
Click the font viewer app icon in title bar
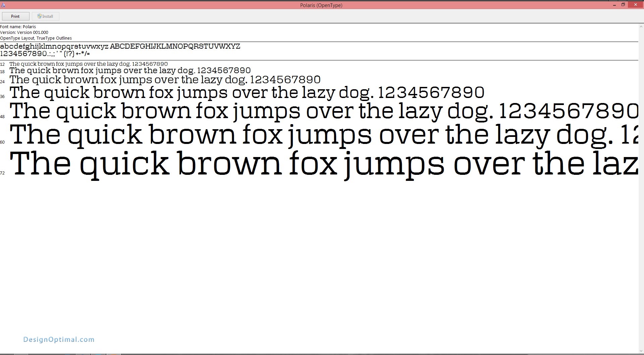3,5
